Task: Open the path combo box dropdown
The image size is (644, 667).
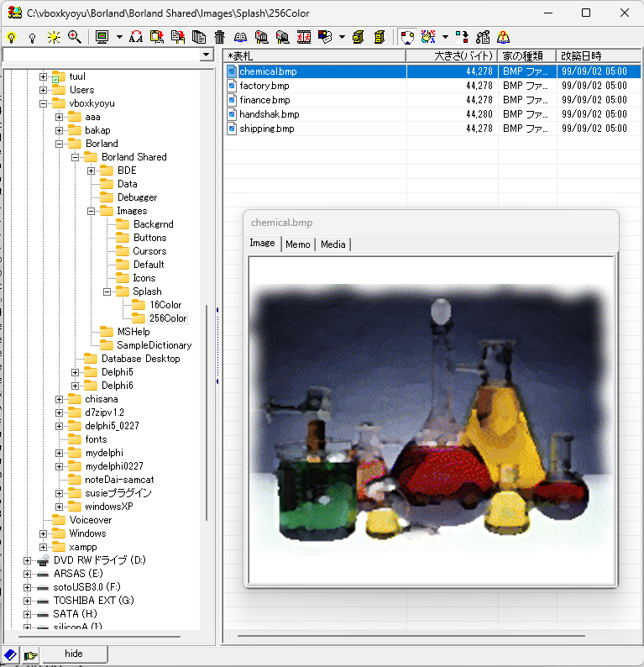Action: (207, 55)
